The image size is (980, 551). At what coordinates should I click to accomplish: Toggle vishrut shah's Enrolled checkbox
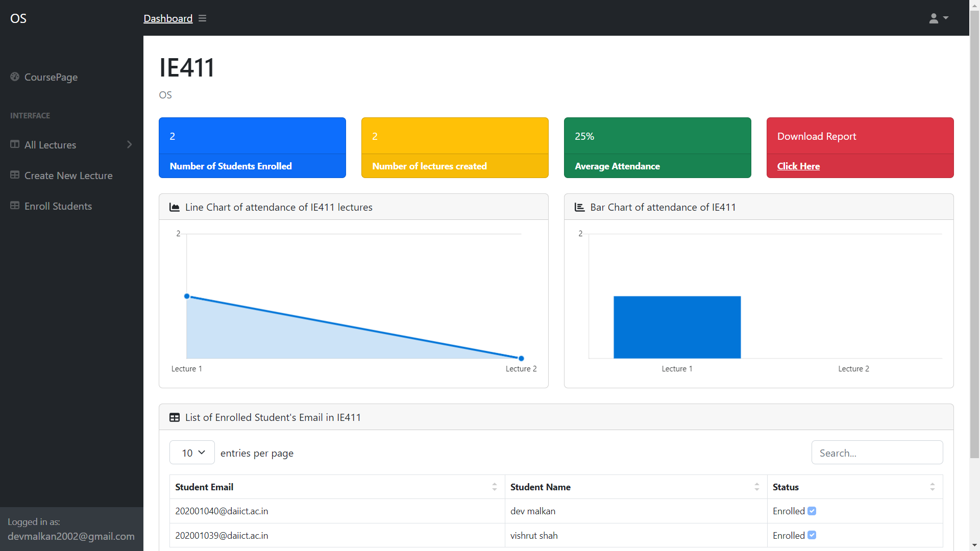coord(812,535)
